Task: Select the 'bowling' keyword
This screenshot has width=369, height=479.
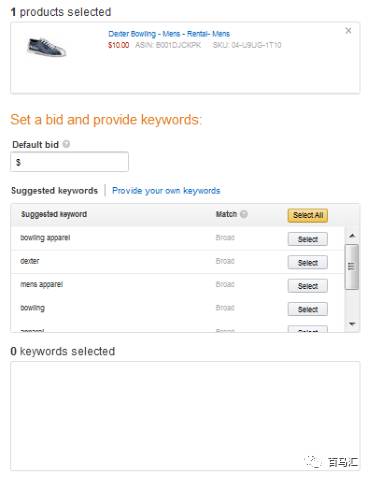Action: (307, 309)
